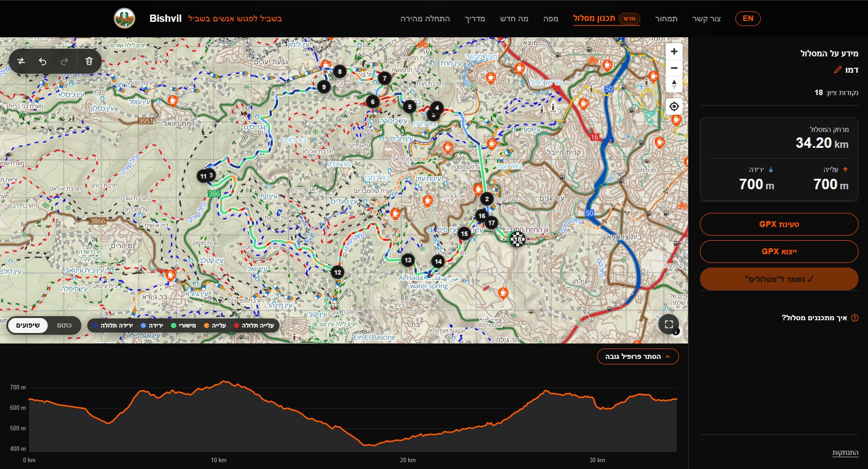Image resolution: width=868 pixels, height=469 pixels.
Task: Select waypoint marker 7 on the map
Action: click(x=384, y=78)
